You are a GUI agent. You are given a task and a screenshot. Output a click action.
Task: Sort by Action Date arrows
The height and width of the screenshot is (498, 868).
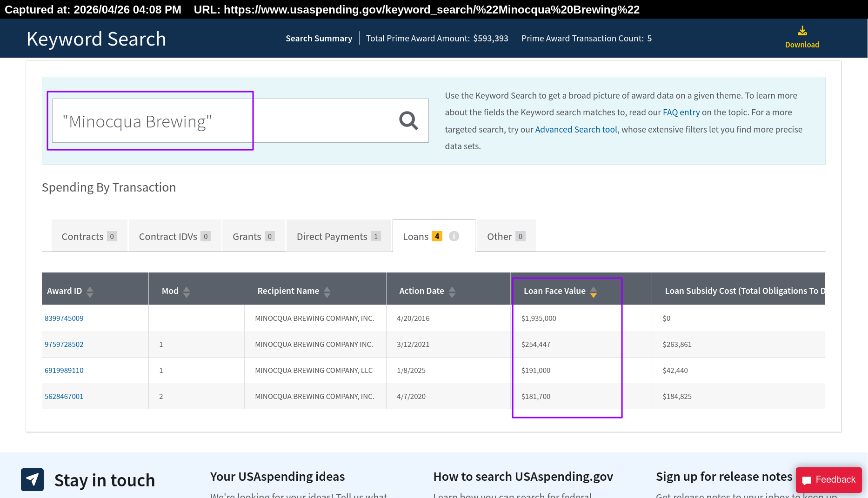click(x=452, y=292)
